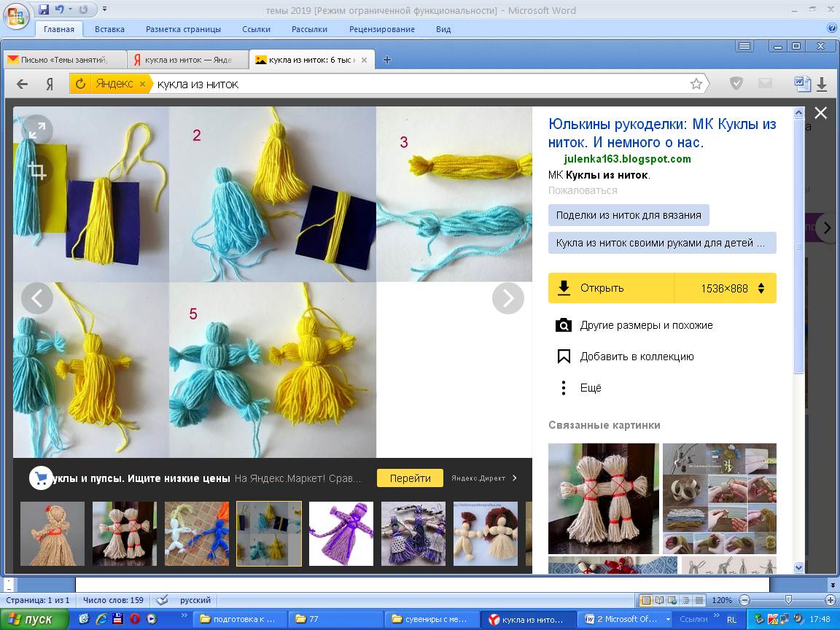Select thumbnail of dolls with red hair
The height and width of the screenshot is (630, 840).
(486, 534)
